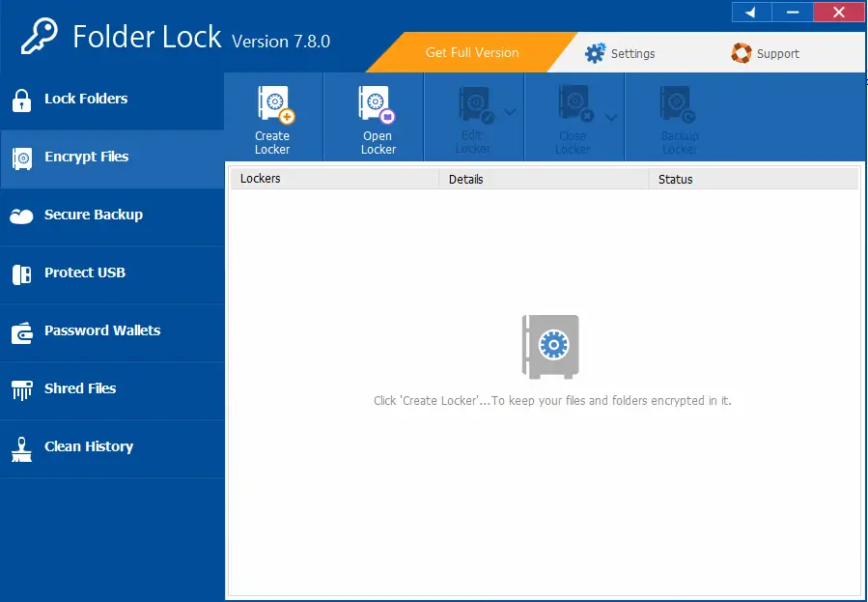Viewport: 868px width, 602px height.
Task: Click the grey safe icon in empty list
Action: coord(550,347)
